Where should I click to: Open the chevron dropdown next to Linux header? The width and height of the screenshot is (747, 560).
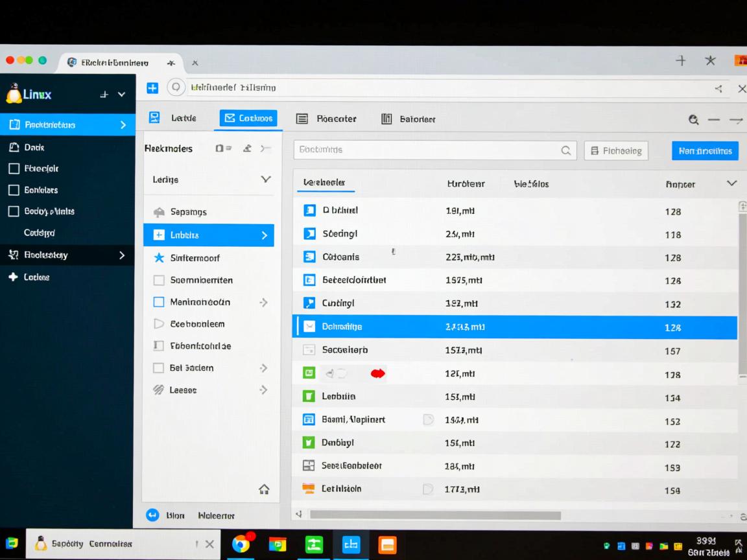(121, 95)
